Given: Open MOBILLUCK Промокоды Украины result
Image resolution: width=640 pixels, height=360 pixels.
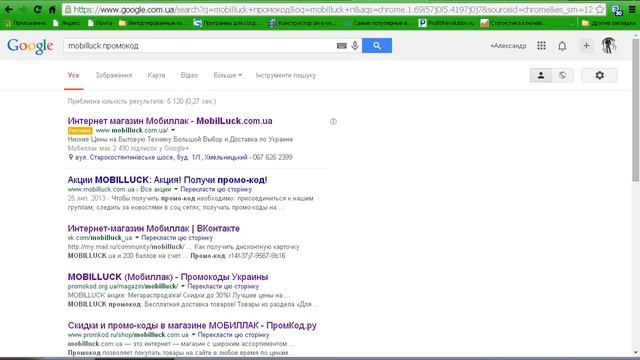Looking at the screenshot, I should coord(168,277).
